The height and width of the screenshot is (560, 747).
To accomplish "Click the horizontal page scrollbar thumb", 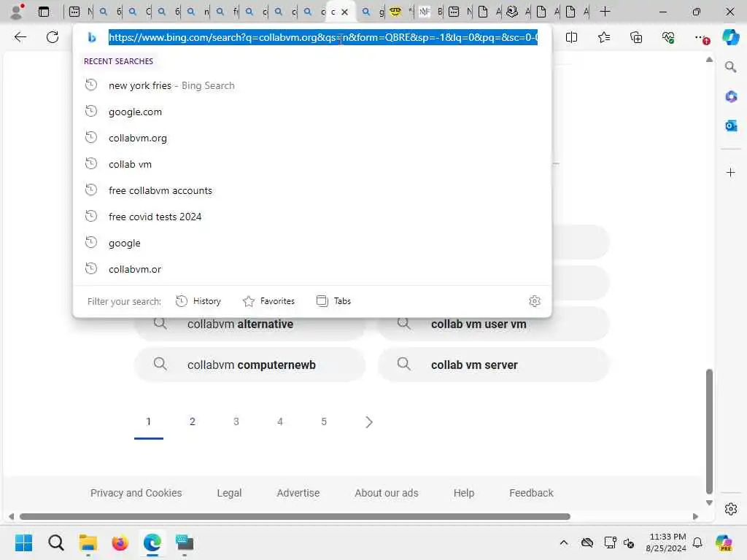I will click(x=295, y=517).
